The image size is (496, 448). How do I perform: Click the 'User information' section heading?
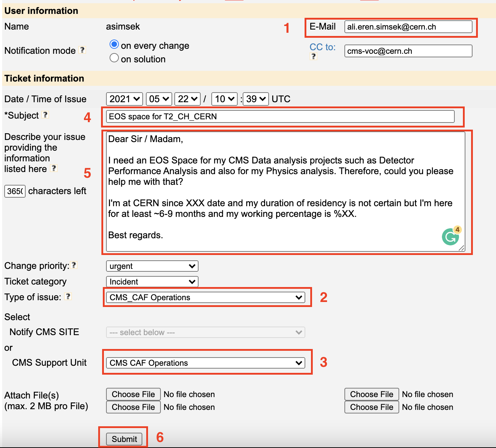[x=41, y=11]
